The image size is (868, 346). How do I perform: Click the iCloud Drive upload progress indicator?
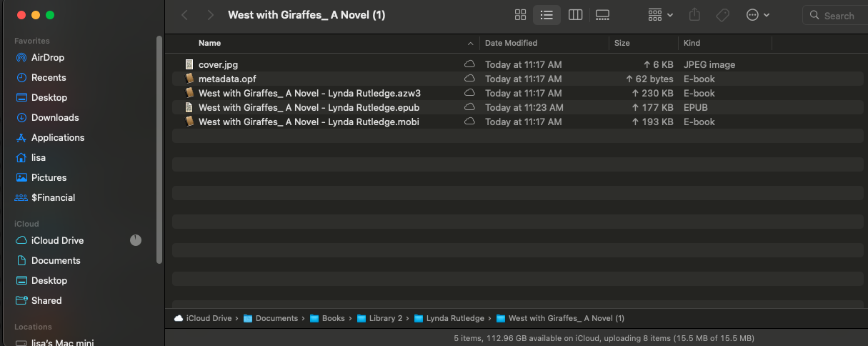click(136, 240)
